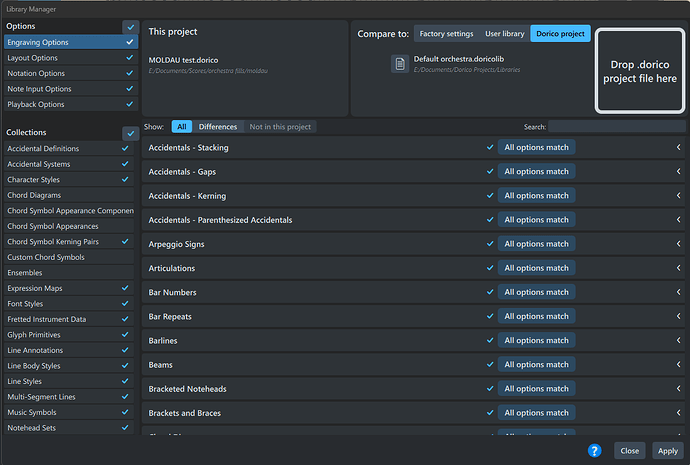Expand the Articulations row chevron
690x465 pixels.
pyautogui.click(x=678, y=268)
